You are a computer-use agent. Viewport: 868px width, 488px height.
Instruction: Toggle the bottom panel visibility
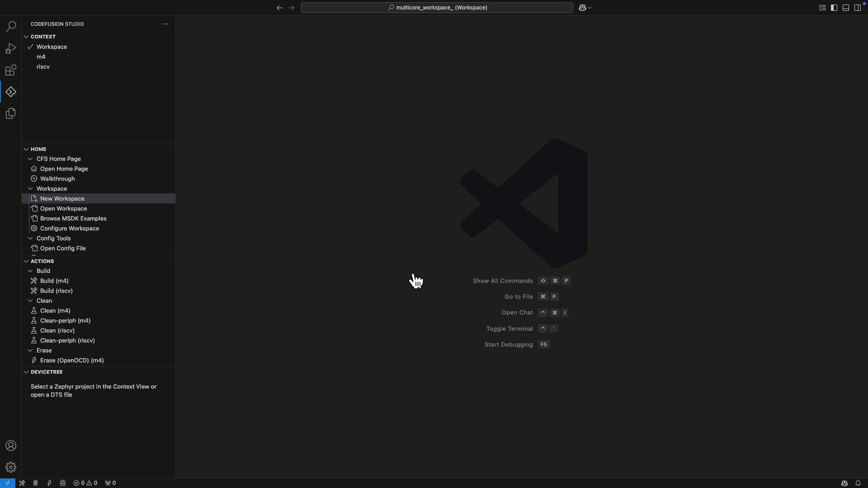[846, 8]
